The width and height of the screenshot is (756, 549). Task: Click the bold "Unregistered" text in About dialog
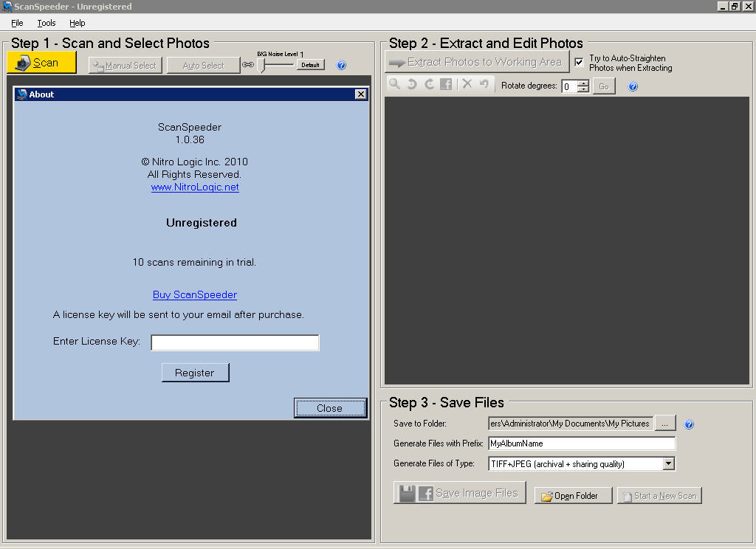point(202,223)
